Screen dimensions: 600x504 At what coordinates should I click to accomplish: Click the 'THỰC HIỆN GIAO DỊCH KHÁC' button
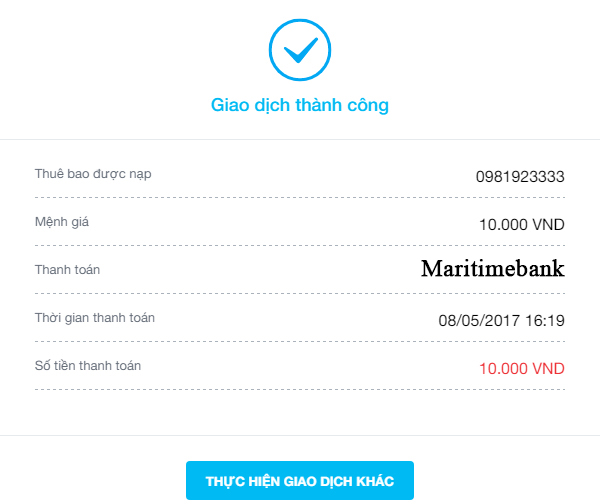click(x=300, y=481)
